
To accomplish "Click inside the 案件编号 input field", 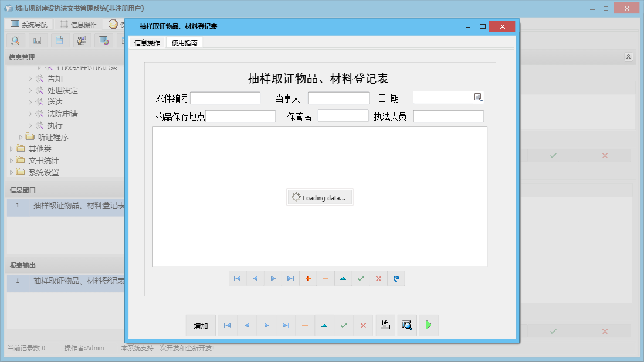I will pos(225,97).
